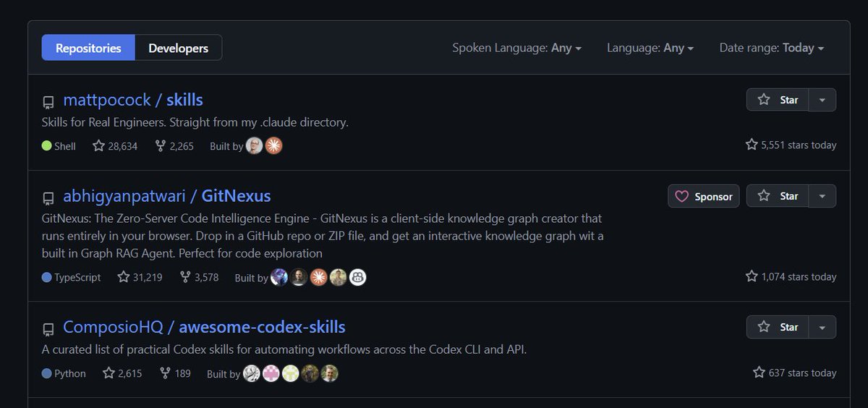868x408 pixels.
Task: Click first contributor avatar on awesome-codex-skills
Action: tap(251, 373)
